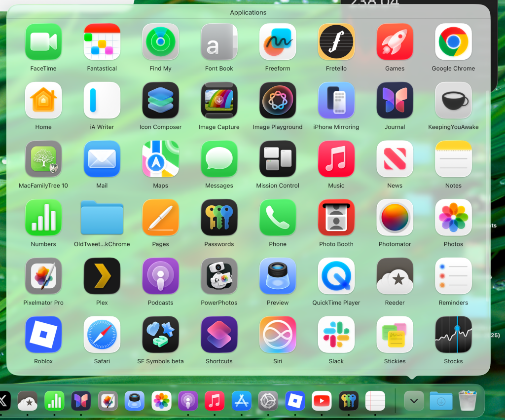This screenshot has height=420, width=505.
Task: Open the Trash in the Dock
Action: [x=468, y=401]
